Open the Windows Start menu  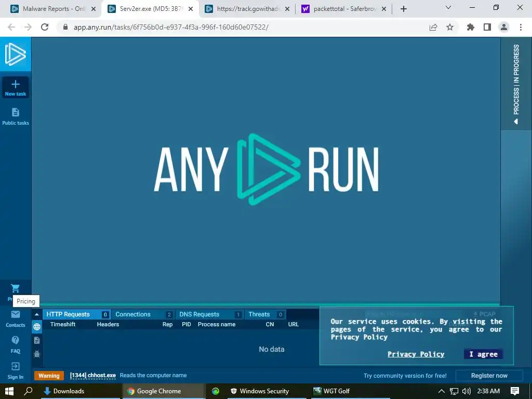point(9,391)
